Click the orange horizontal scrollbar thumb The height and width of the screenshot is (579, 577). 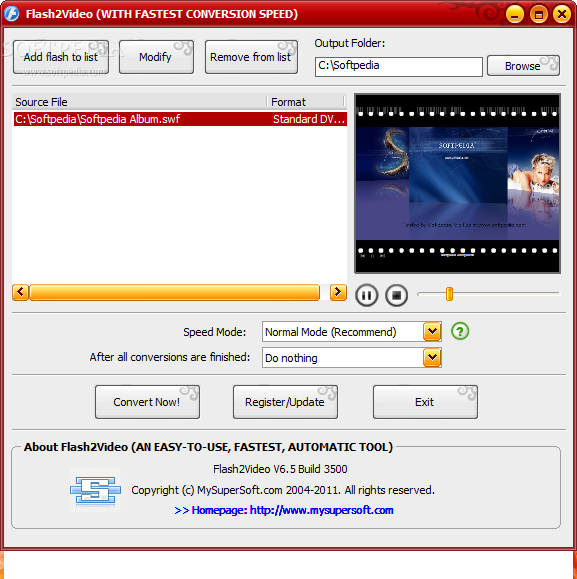click(175, 292)
